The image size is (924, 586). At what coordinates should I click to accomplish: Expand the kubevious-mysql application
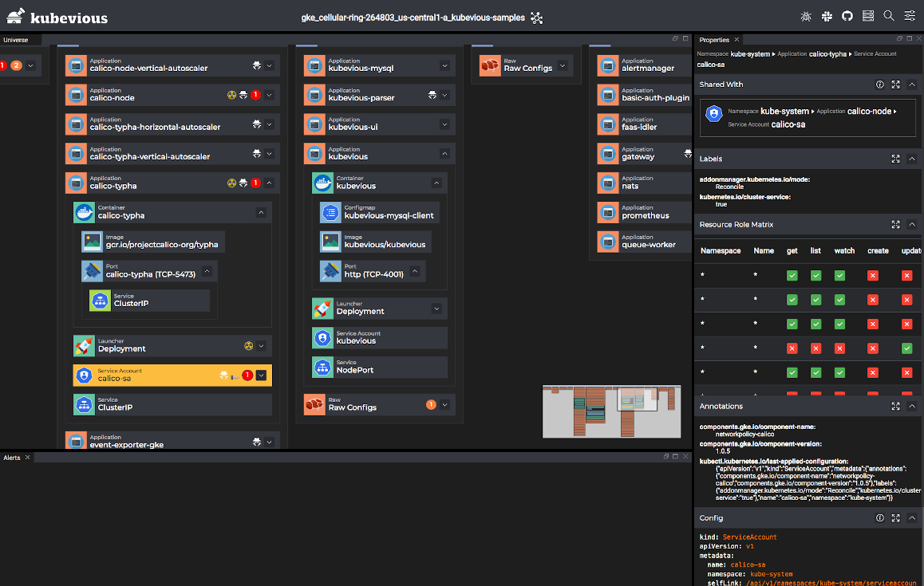[x=445, y=65]
